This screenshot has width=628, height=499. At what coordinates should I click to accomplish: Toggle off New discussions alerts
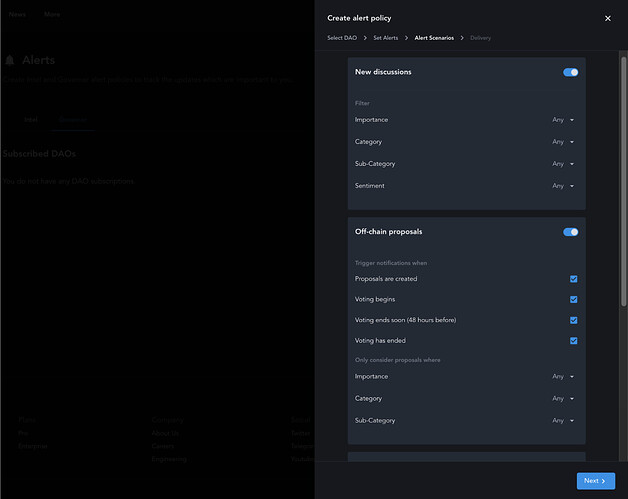click(571, 72)
